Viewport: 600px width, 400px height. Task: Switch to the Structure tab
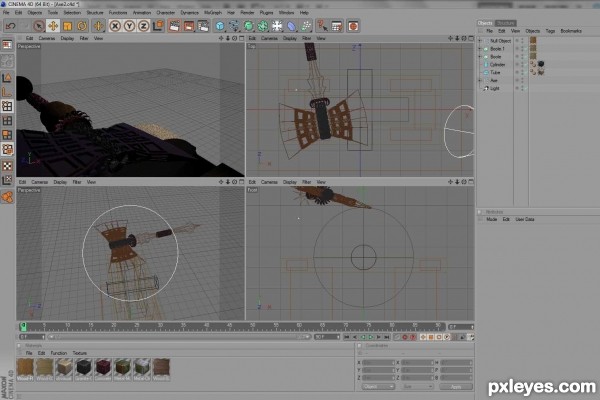point(505,23)
